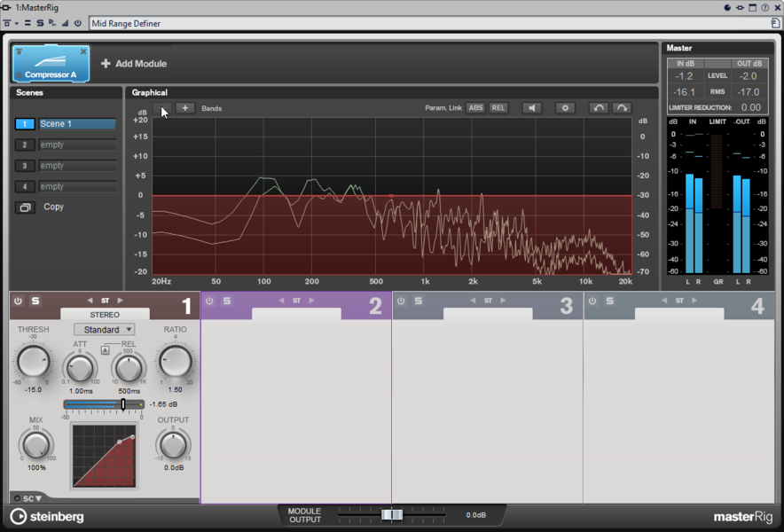
Task: Click the Copy scene label
Action: [x=53, y=207]
